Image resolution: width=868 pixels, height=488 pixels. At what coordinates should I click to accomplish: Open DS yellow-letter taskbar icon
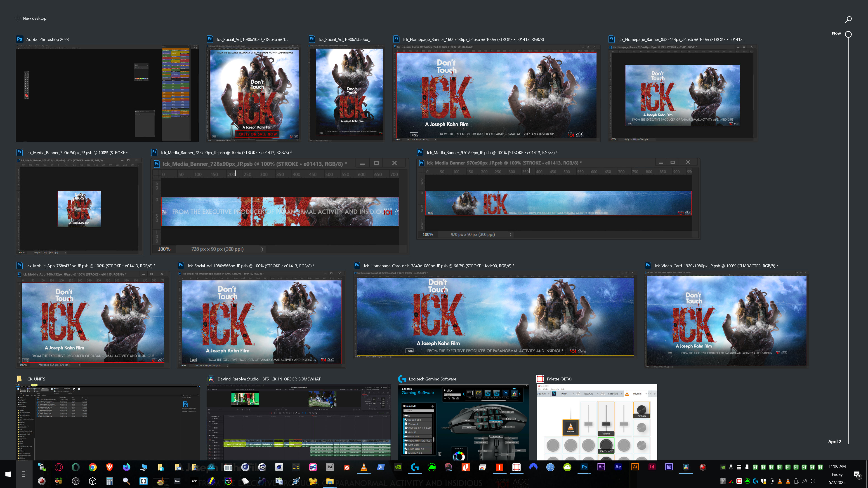point(296,467)
